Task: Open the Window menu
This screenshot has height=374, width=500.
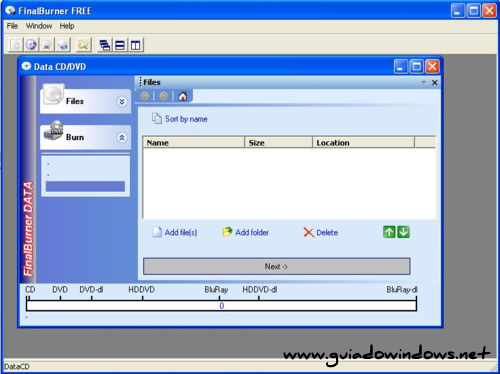Action: point(39,26)
